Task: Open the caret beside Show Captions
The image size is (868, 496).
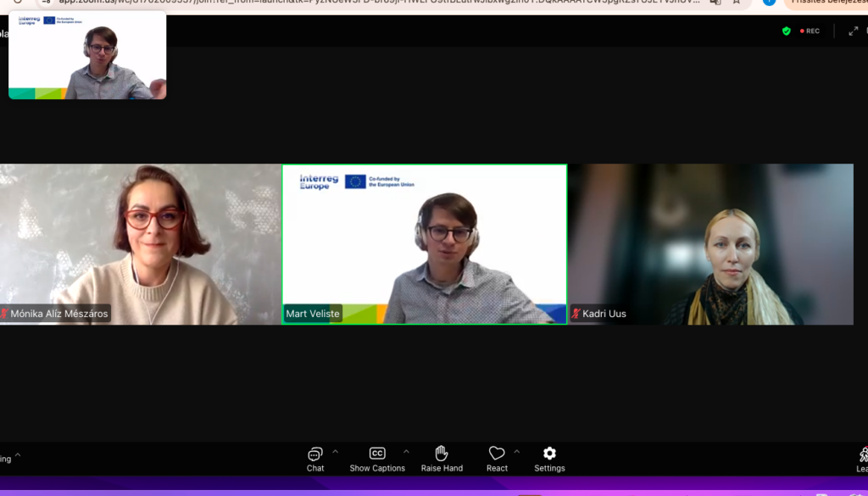Action: pos(406,452)
